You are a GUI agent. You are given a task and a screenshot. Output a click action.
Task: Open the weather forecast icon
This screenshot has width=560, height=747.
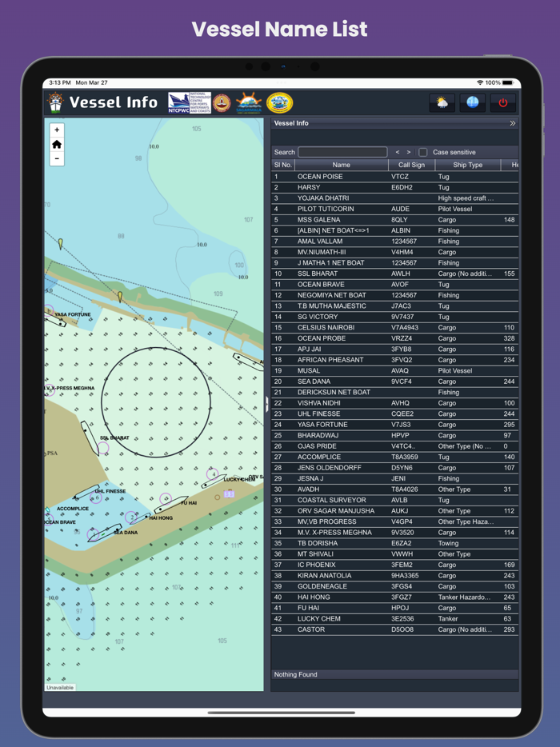[x=442, y=102]
